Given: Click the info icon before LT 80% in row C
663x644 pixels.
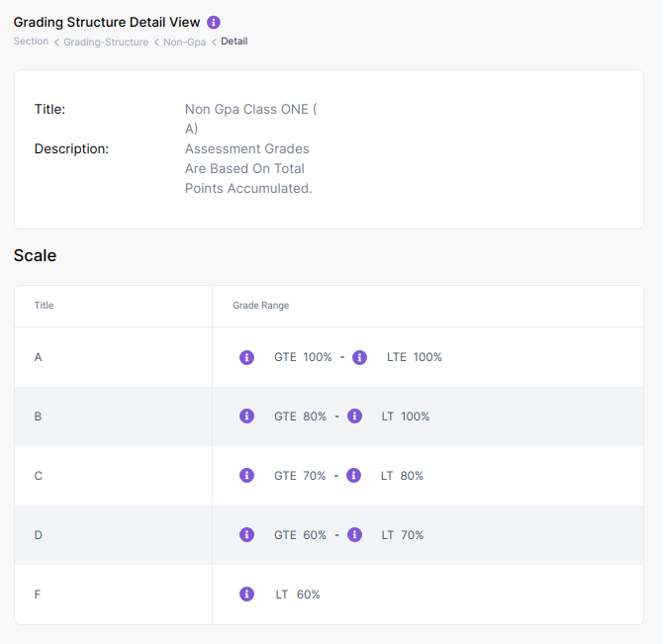Looking at the screenshot, I should point(354,476).
